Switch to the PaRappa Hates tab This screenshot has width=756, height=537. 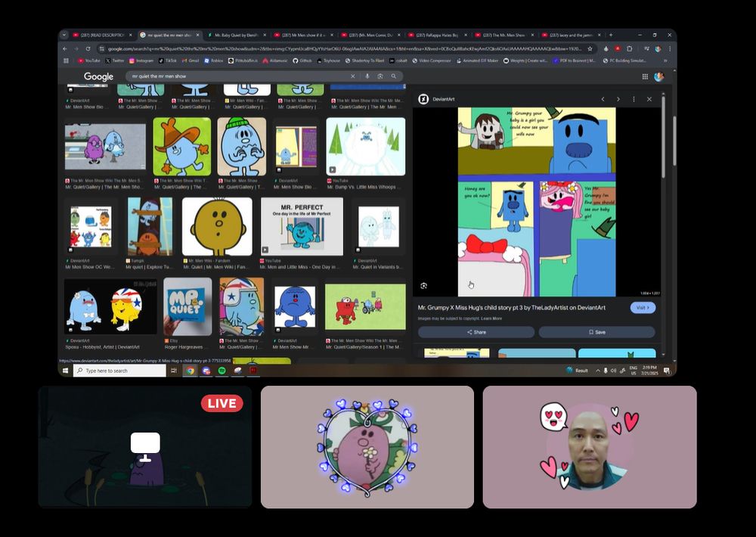(x=437, y=36)
